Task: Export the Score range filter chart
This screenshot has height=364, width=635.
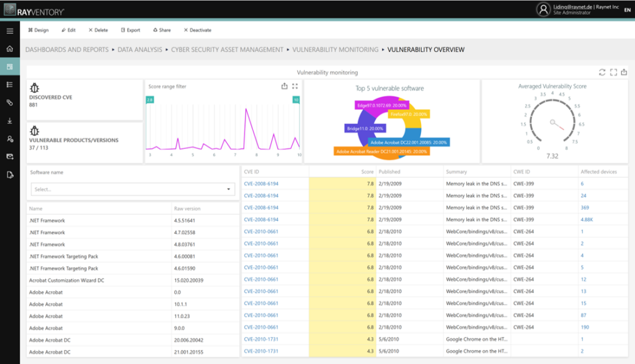Action: click(284, 86)
